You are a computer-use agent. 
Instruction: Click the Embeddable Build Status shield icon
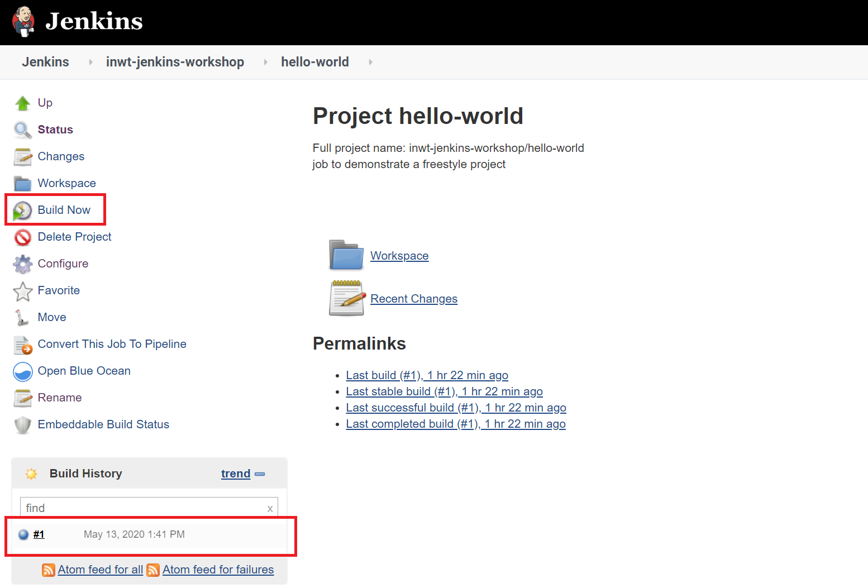[x=23, y=425]
